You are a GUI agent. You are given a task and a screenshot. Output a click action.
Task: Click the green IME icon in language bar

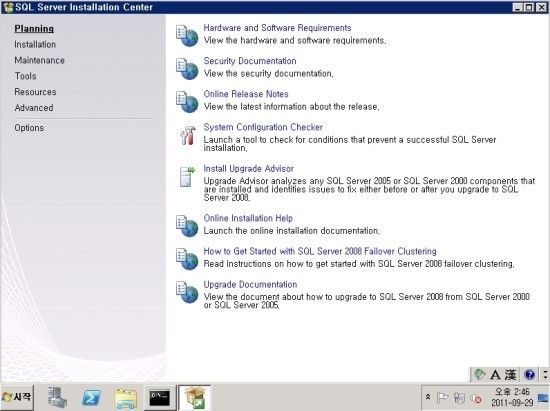tap(479, 375)
